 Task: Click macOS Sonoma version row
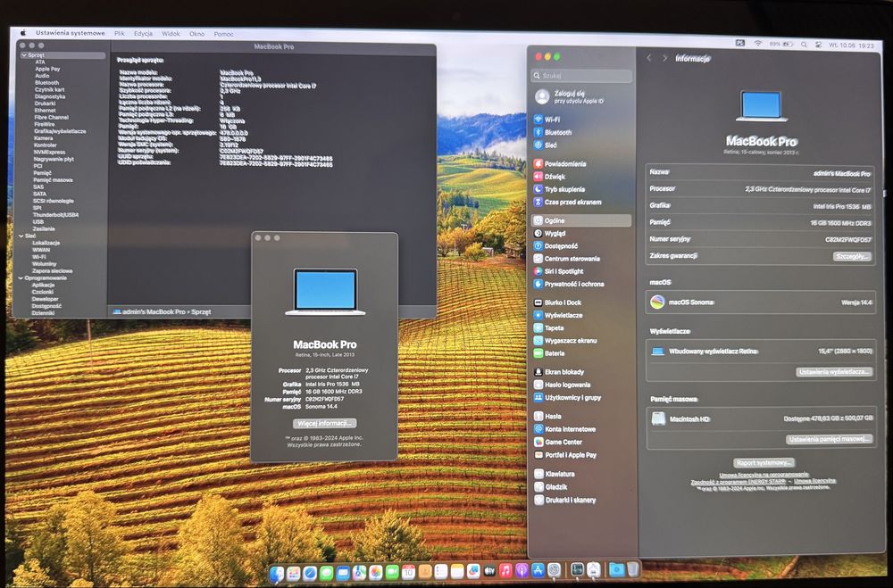point(760,302)
